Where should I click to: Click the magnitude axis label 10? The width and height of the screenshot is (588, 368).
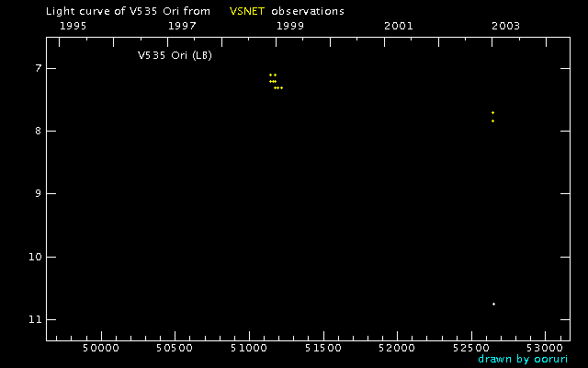click(x=35, y=258)
